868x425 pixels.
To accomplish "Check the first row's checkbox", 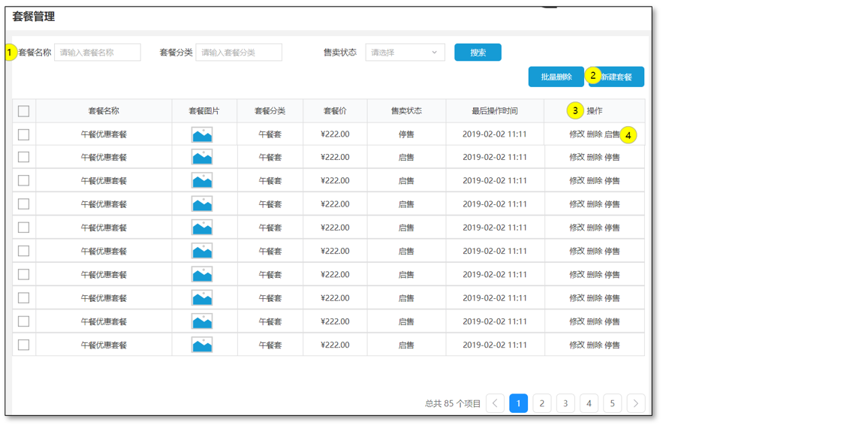I will click(24, 134).
